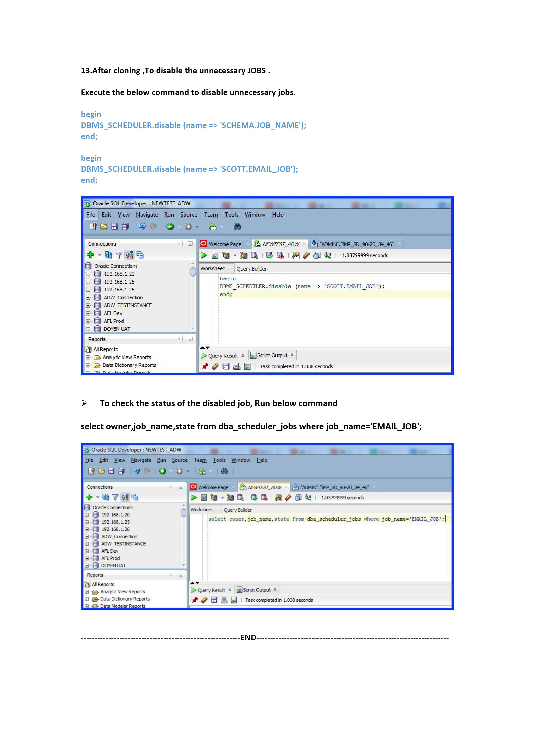The height and width of the screenshot is (756, 535).
Task: Click Run Statement in the disable-job screenshot
Action: (204, 255)
